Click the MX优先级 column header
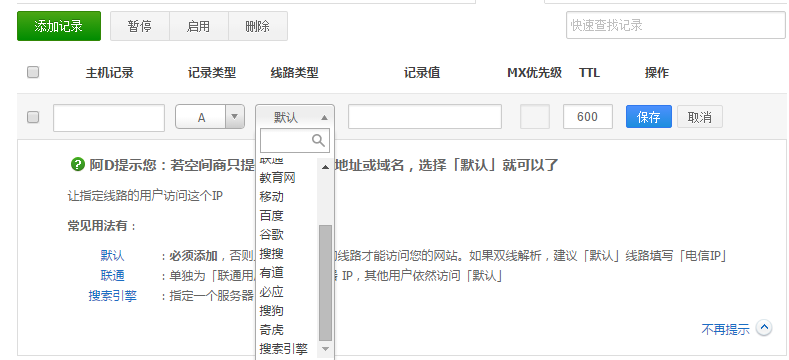This screenshot has height=360, width=789. click(534, 73)
